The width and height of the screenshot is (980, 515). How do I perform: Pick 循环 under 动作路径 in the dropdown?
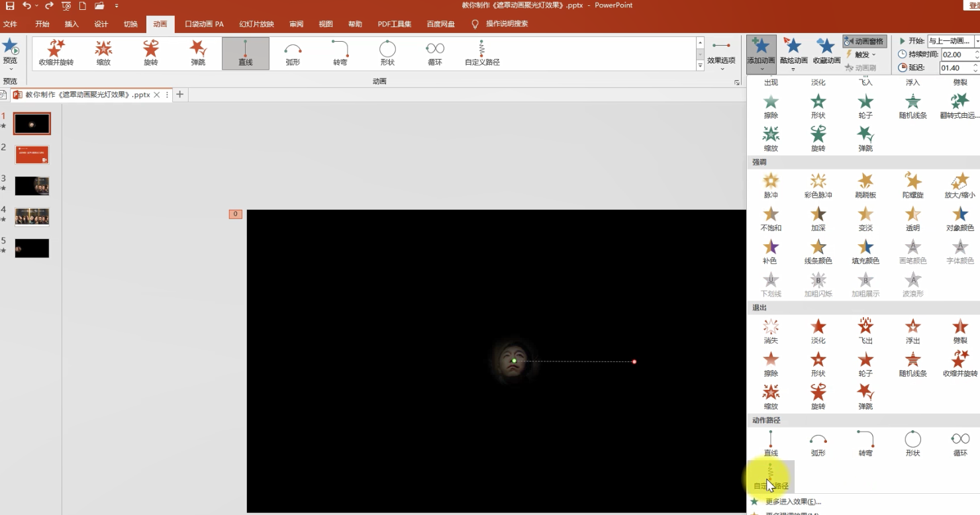click(x=960, y=444)
